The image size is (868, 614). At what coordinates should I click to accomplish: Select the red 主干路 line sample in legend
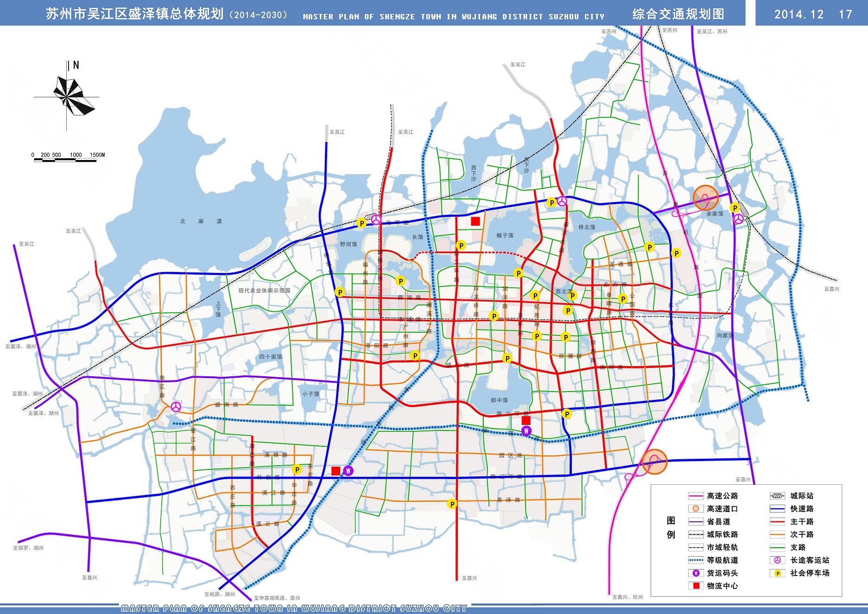(777, 522)
